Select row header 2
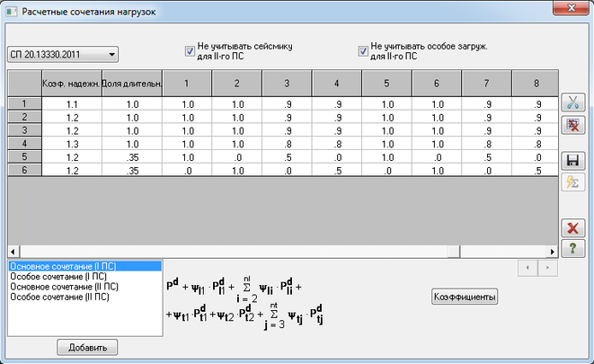 pyautogui.click(x=24, y=117)
